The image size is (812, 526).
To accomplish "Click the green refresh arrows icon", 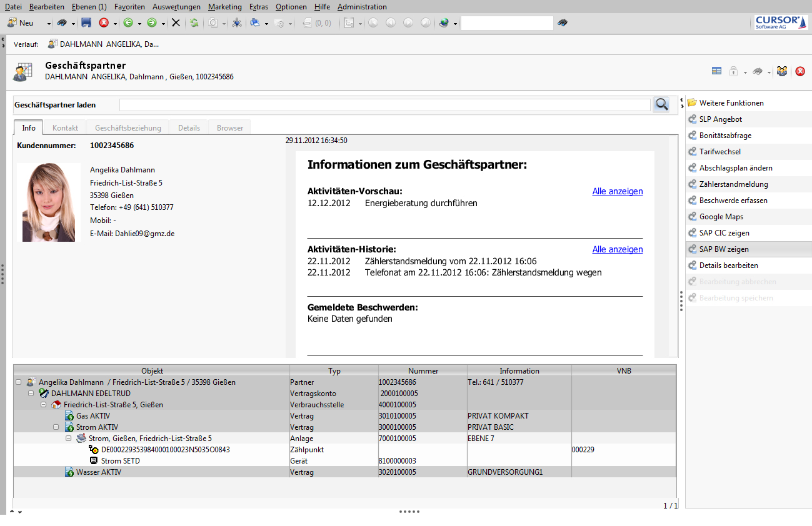I will pos(194,23).
